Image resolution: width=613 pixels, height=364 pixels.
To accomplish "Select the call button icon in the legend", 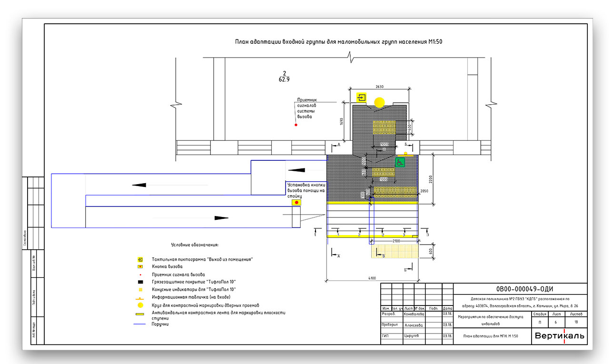I will pyautogui.click(x=140, y=266).
